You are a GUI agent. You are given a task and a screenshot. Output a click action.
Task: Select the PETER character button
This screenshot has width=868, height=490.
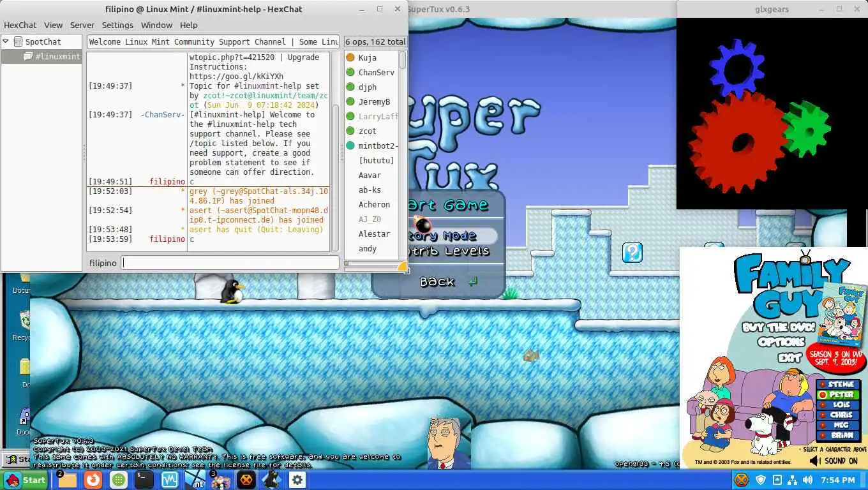(x=838, y=395)
